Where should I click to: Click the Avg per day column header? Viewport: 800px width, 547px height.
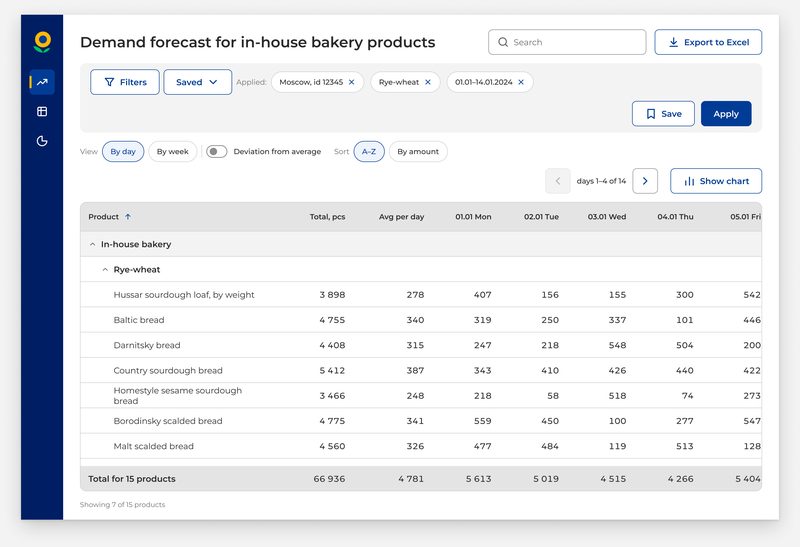(x=402, y=217)
